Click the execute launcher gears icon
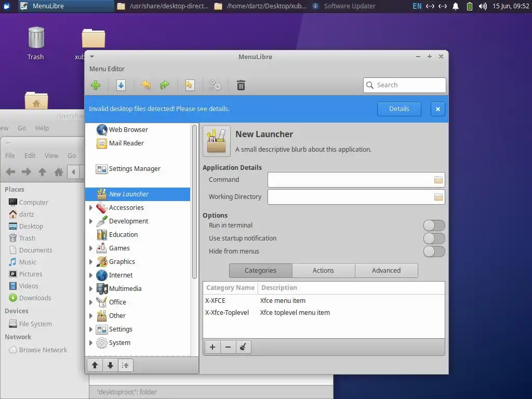Viewport: 532px width, 399px height. (x=215, y=85)
